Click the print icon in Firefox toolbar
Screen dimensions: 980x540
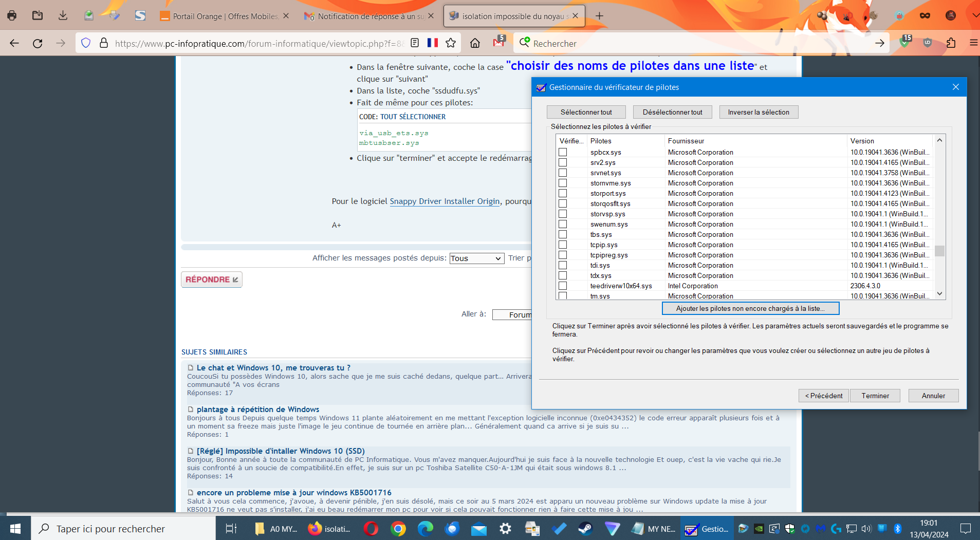12,15
